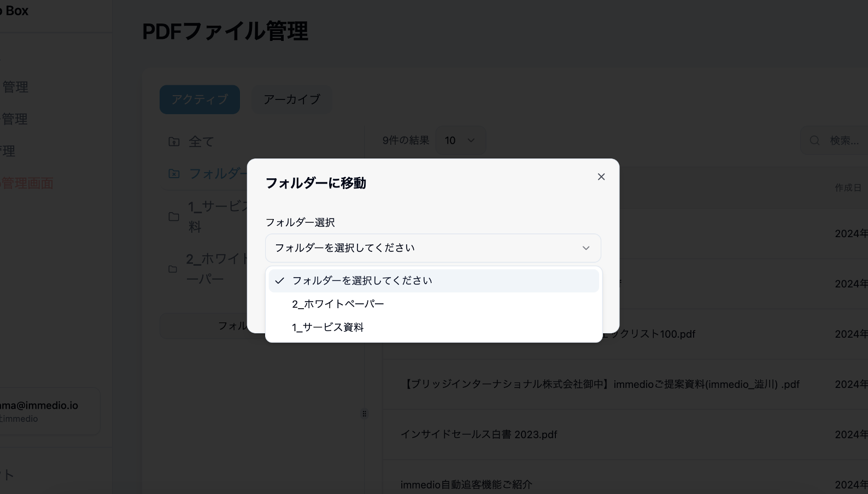Click the search magnifier icon
The width and height of the screenshot is (868, 494).
tap(814, 140)
